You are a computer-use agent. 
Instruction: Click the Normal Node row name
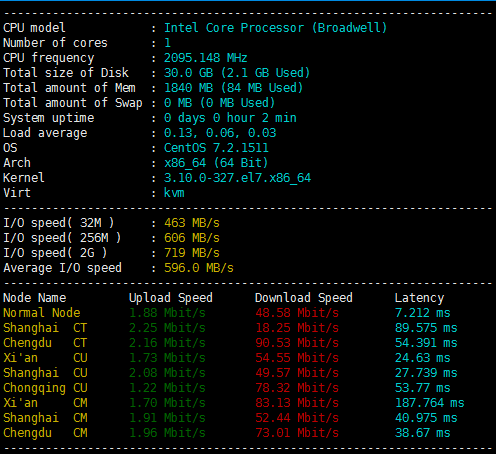42,313
